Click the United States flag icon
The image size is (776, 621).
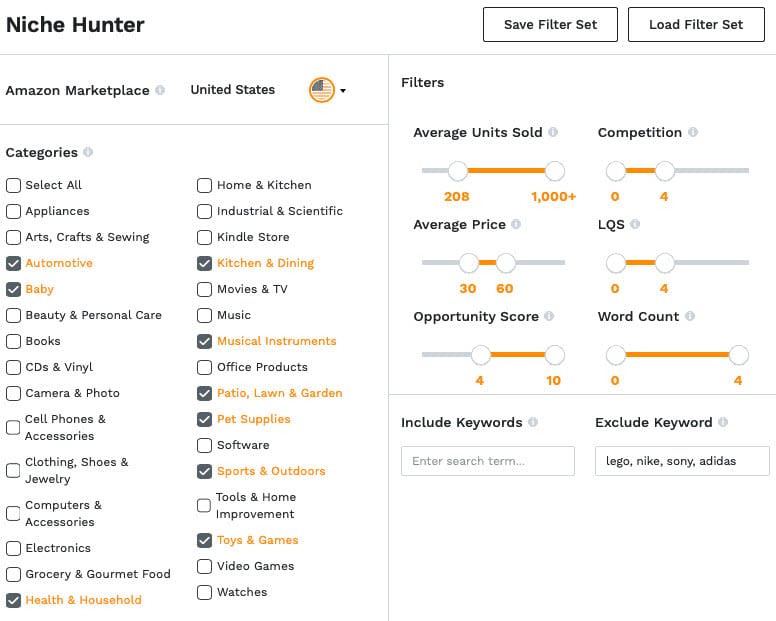click(322, 90)
